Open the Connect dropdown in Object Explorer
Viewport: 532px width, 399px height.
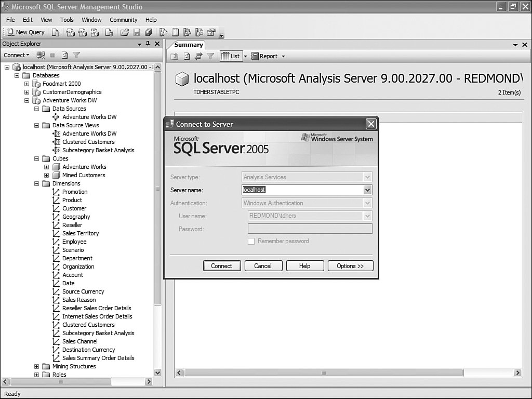(16, 55)
